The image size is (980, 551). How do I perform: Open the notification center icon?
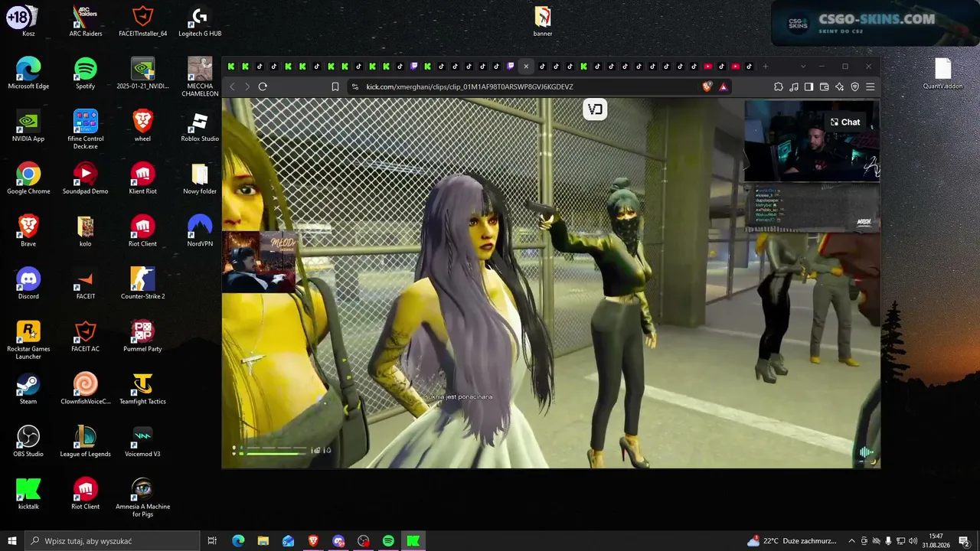[964, 541]
